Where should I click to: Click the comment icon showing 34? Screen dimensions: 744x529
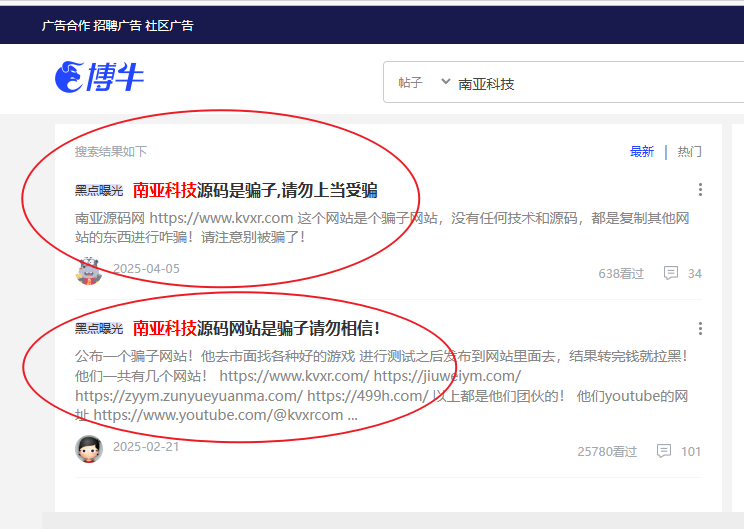pyautogui.click(x=670, y=273)
